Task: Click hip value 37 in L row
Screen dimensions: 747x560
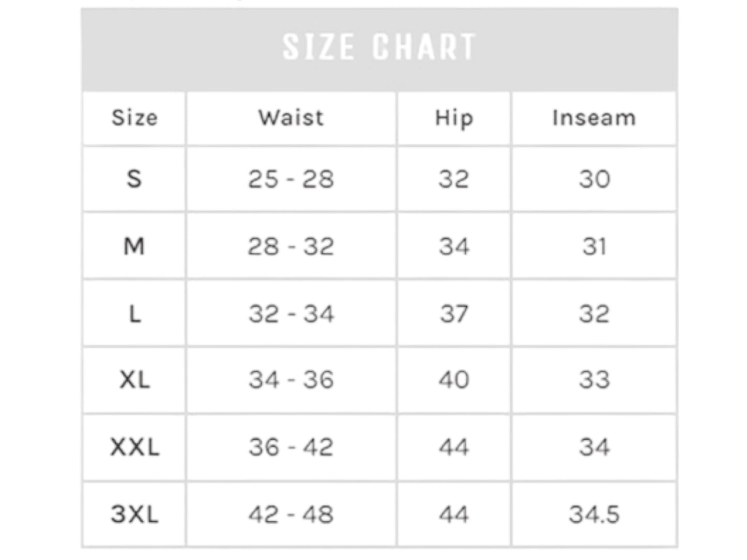Action: pos(454,314)
